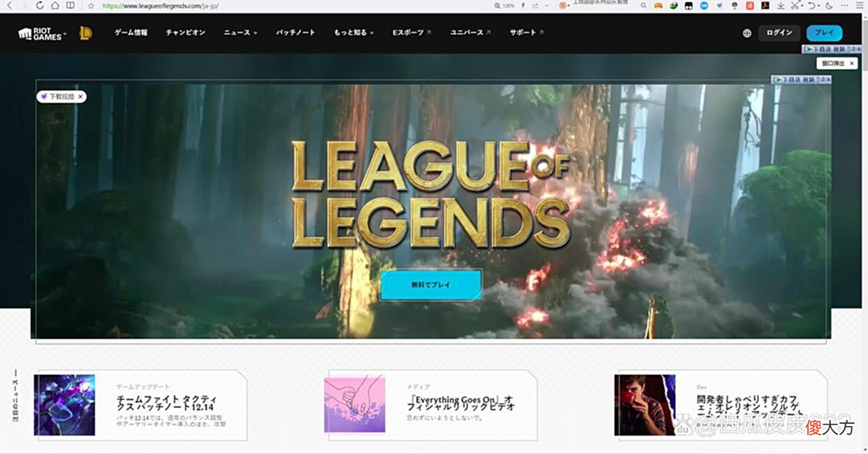Open the blue bird extension icon
Screen dimensions: 868x454
tap(719, 6)
